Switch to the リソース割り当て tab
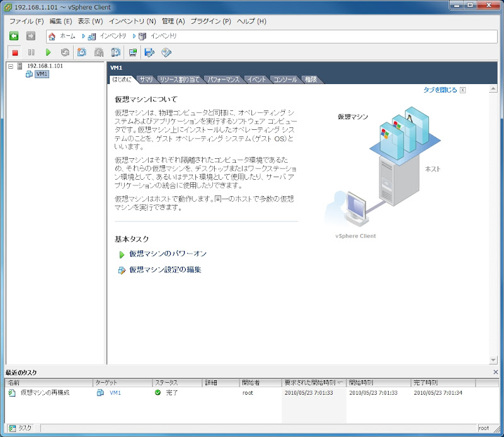504x437 pixels. (180, 79)
